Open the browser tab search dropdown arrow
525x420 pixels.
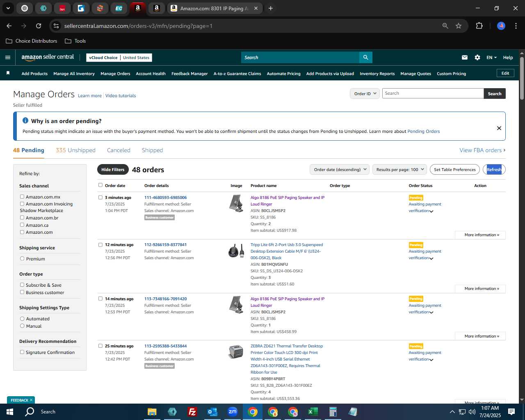[8, 8]
